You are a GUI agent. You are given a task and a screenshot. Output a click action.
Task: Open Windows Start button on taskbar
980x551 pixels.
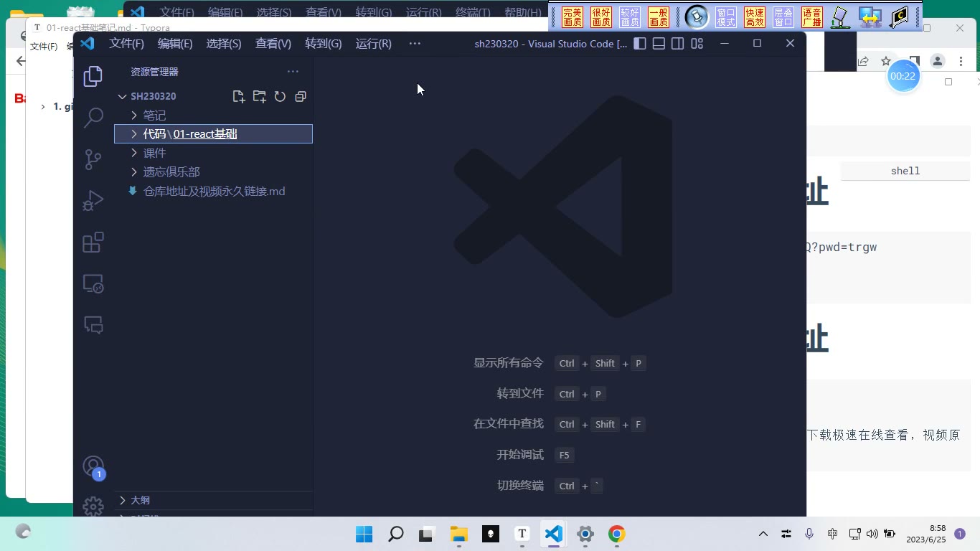point(364,534)
